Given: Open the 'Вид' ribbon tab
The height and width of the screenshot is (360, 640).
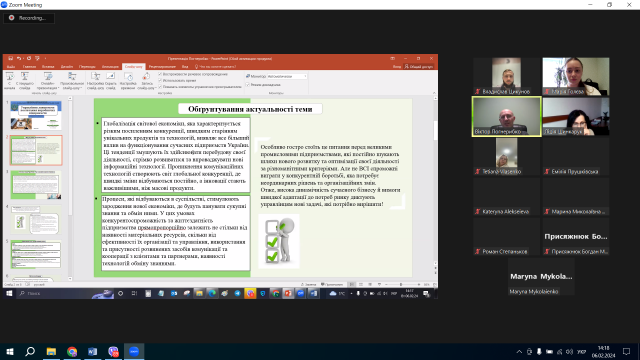Looking at the screenshot, I should (185, 67).
